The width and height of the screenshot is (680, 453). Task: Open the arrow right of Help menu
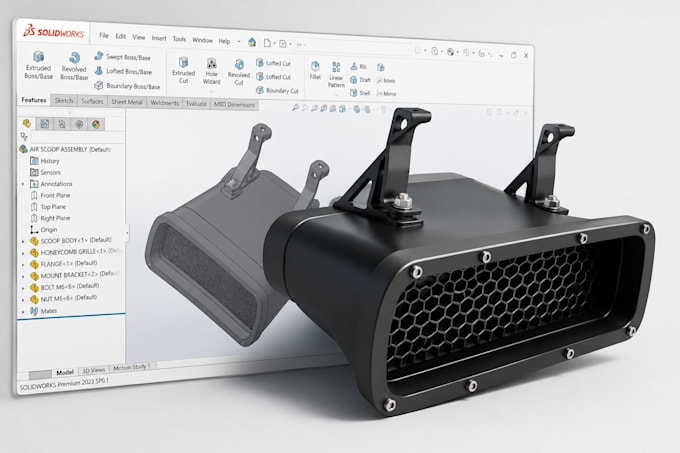239,42
